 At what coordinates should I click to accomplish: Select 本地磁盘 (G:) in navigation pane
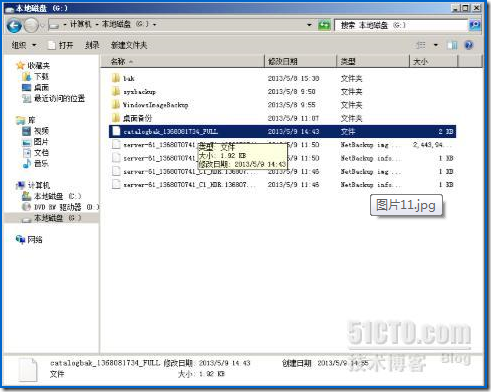52,218
